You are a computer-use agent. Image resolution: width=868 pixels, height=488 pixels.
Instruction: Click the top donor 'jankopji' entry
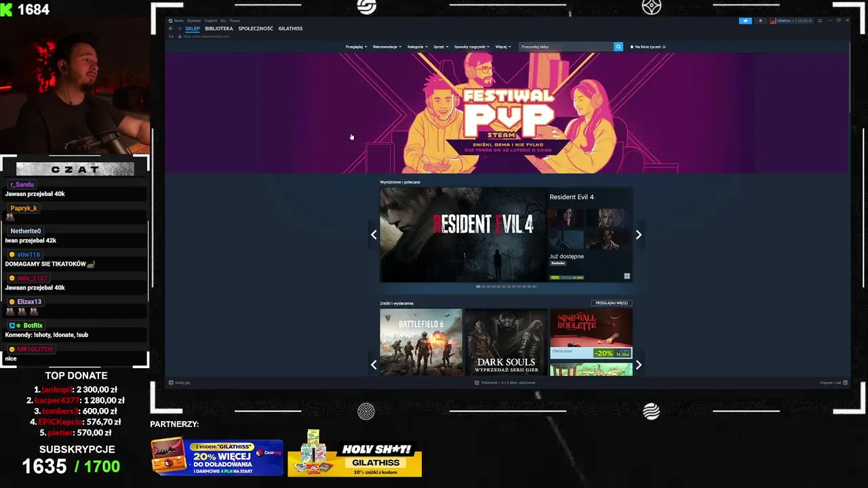click(75, 390)
